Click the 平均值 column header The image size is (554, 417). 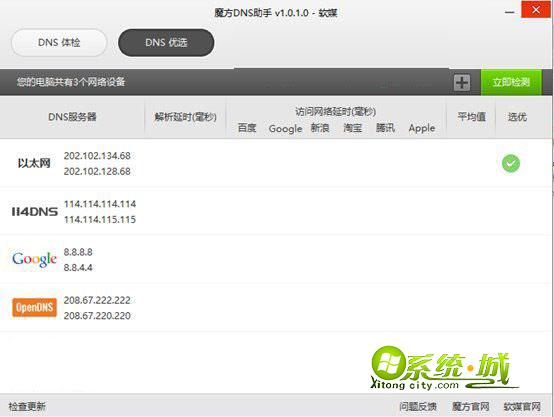472,117
